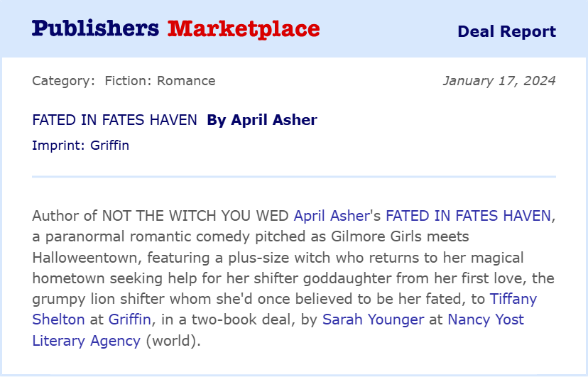Viewport: 588px width, 377px height.
Task: Click the Imprint: Griffin line
Action: click(80, 146)
